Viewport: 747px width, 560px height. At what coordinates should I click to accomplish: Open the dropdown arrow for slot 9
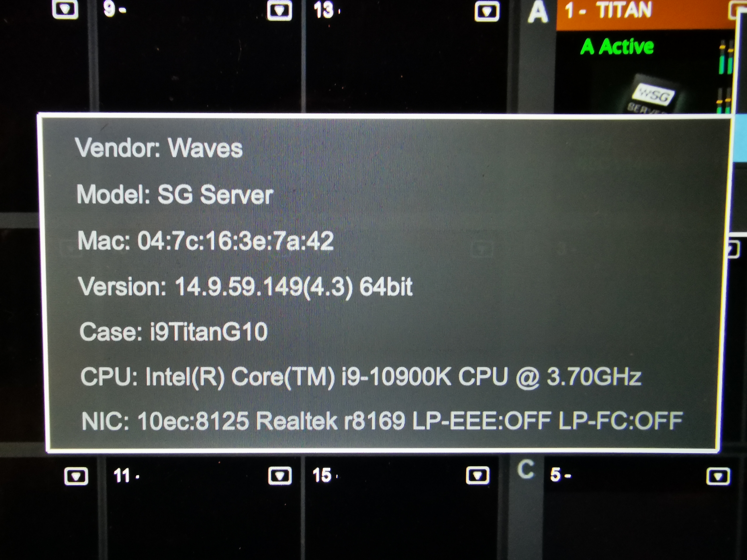279,11
